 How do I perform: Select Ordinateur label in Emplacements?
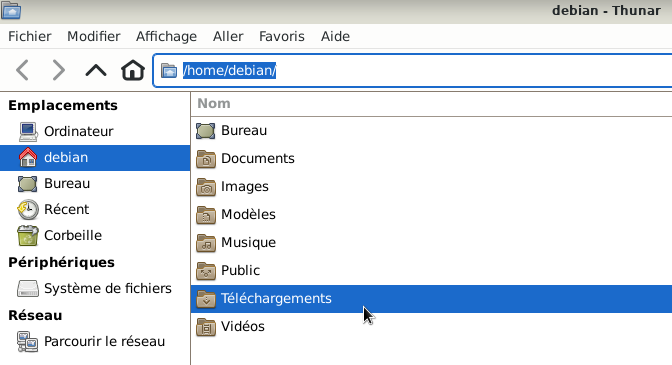click(x=78, y=132)
